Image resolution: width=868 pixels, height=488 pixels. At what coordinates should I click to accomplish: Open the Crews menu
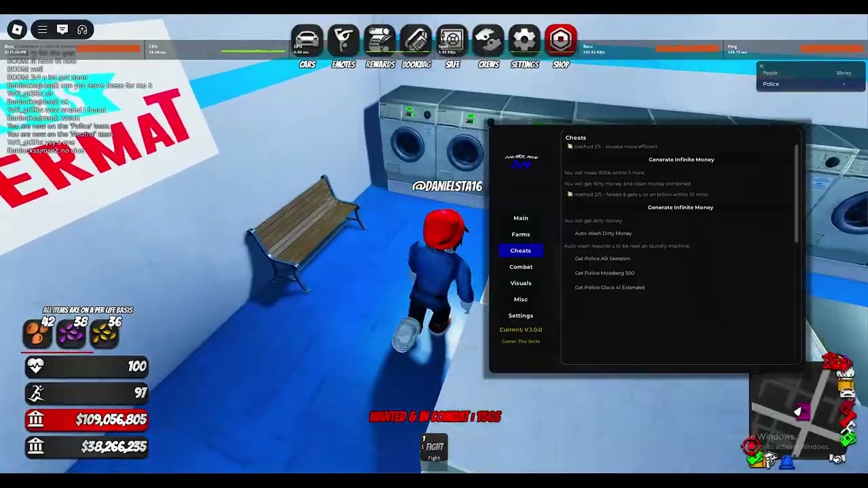tap(488, 41)
